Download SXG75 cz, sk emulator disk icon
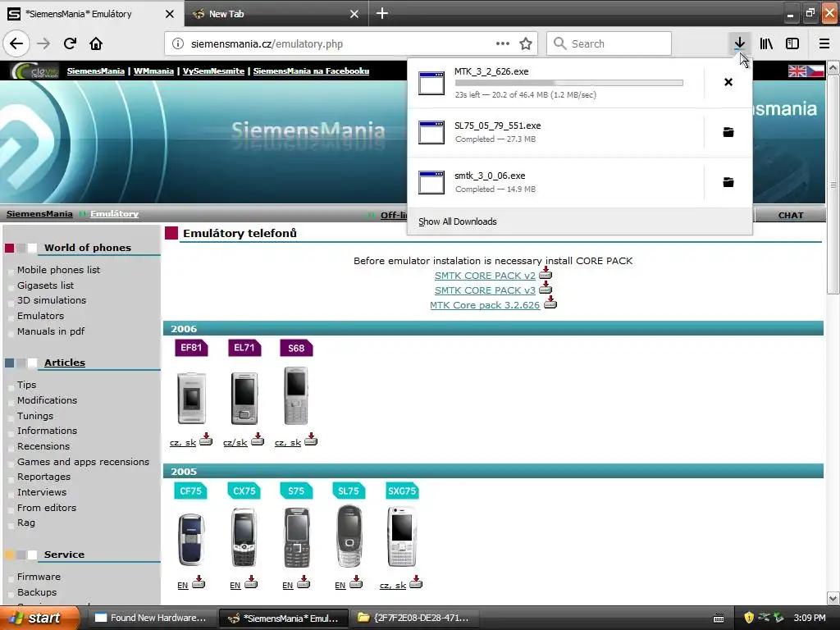 [416, 582]
